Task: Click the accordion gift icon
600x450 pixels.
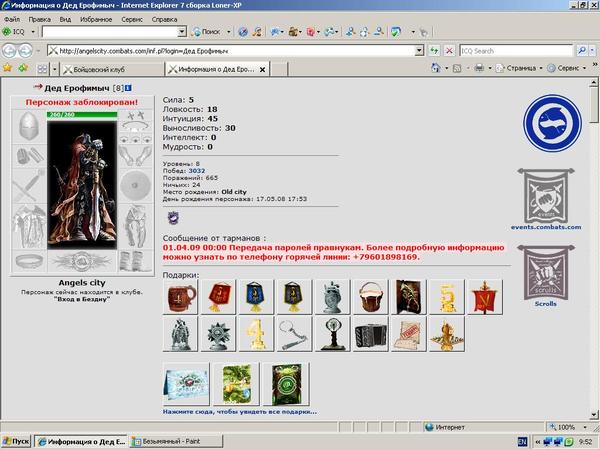Action: (370, 334)
